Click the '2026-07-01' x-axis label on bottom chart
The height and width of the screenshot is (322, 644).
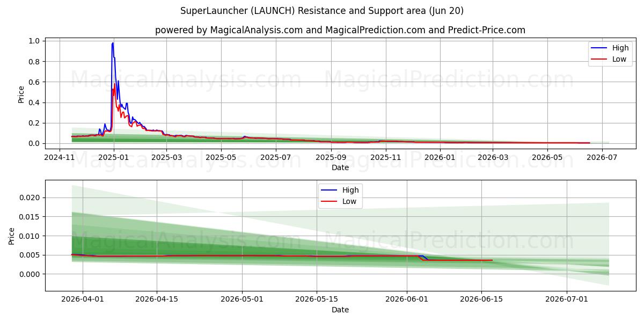[x=566, y=300]
